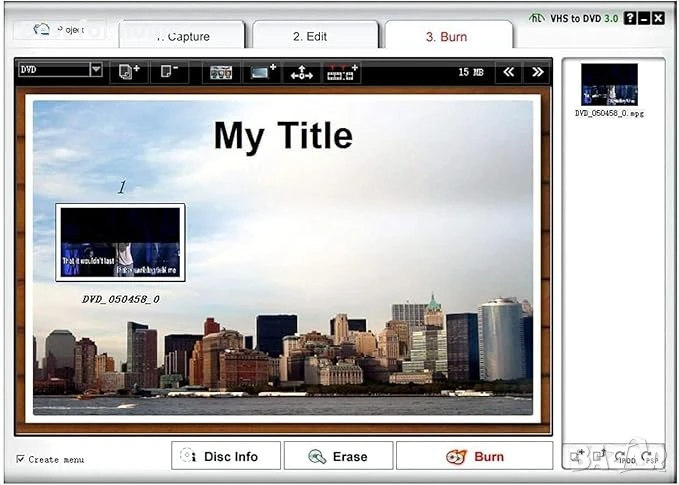This screenshot has width=679, height=485.
Task: Click the add page icon in toolbar
Action: pyautogui.click(x=129, y=72)
